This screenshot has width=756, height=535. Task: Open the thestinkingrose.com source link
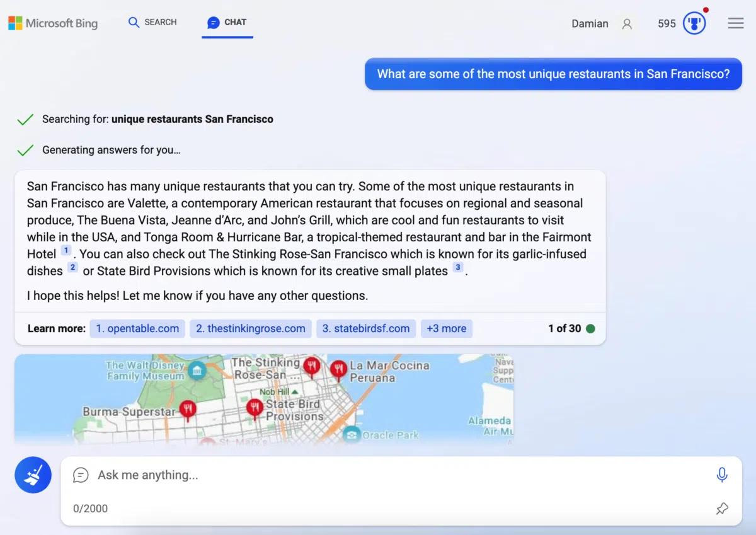pos(250,328)
